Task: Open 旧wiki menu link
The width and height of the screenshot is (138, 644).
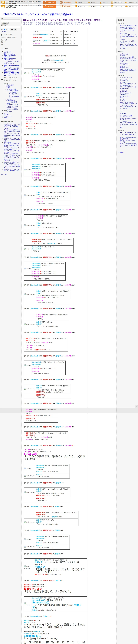Action: [x=5, y=118]
